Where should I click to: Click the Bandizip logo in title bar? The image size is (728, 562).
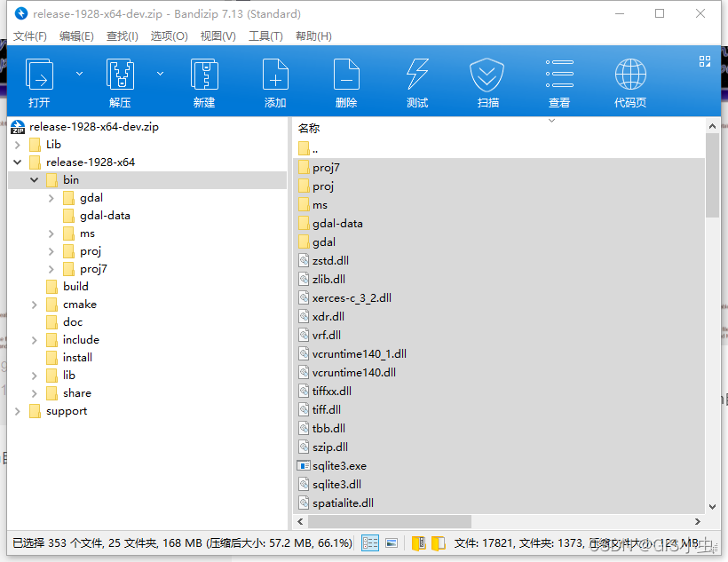21,13
